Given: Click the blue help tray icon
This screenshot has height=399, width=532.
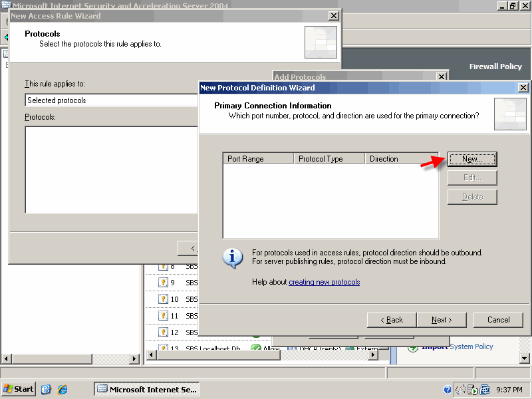Looking at the screenshot, I should tap(448, 390).
